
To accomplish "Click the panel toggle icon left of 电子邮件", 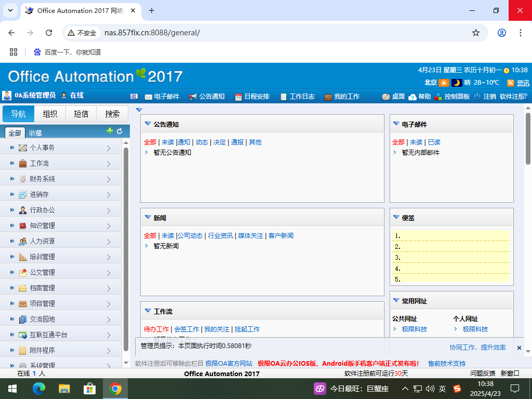I will tap(134, 97).
